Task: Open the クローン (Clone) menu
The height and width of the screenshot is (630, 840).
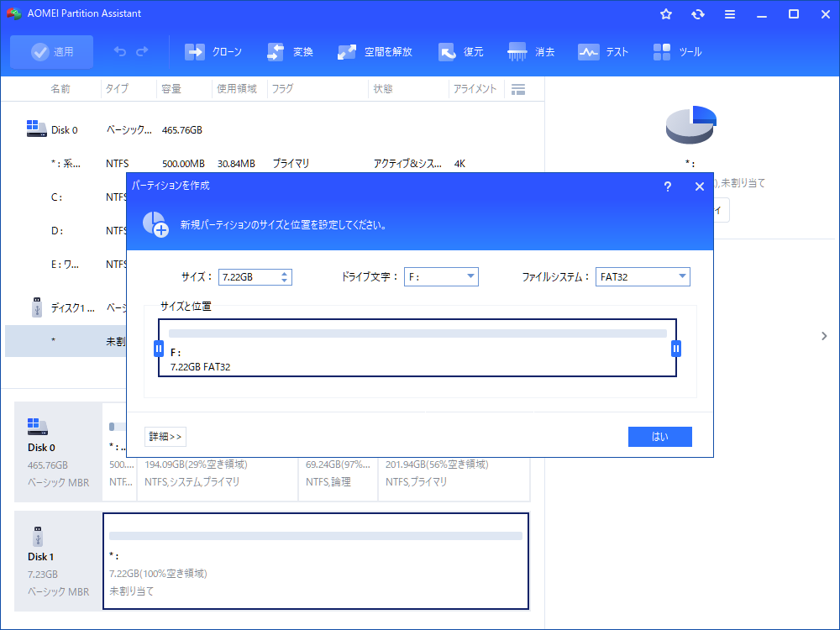Action: (213, 52)
